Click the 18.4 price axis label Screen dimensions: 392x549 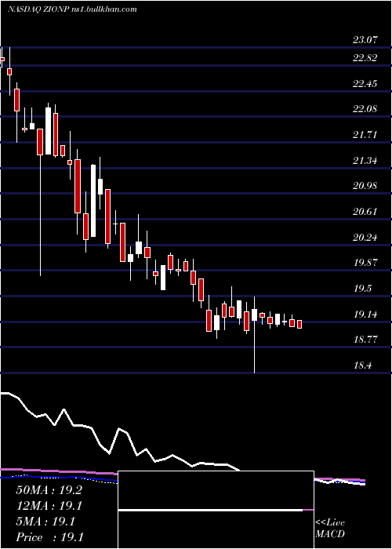(362, 366)
